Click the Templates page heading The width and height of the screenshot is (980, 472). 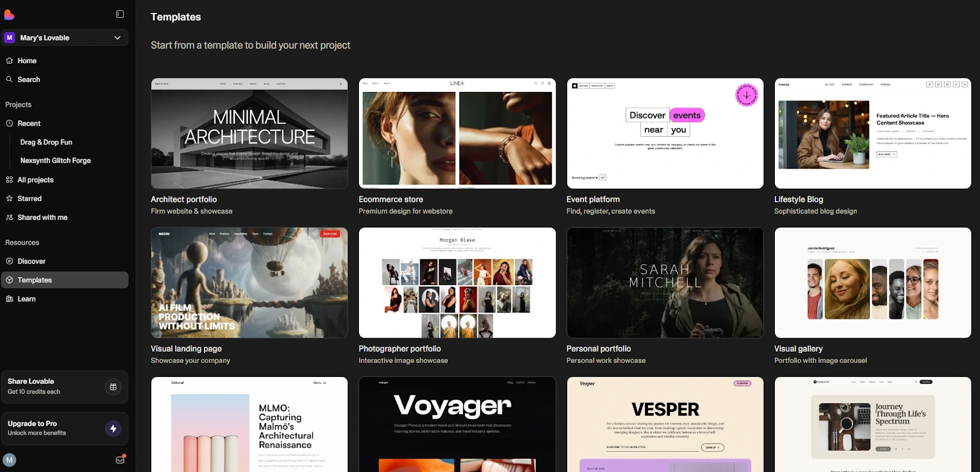click(176, 17)
